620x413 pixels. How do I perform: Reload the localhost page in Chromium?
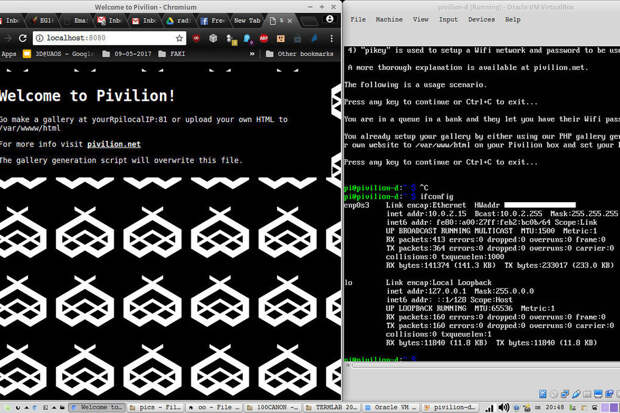23,38
